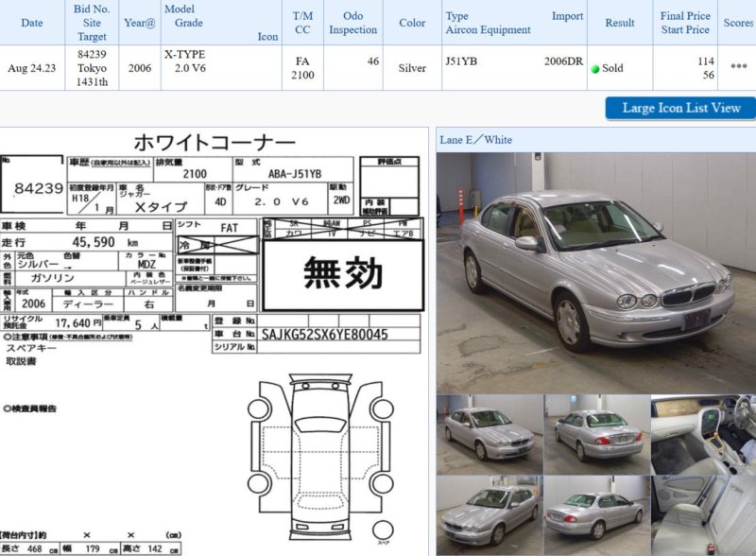
Task: Open the dashboard interior thumbnail
Action: coord(703,434)
